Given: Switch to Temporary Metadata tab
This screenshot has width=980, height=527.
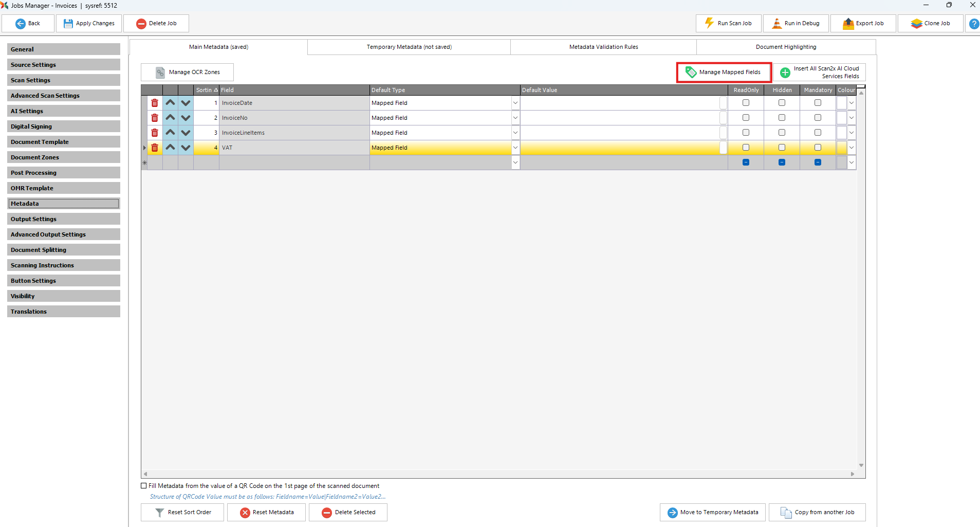Looking at the screenshot, I should click(409, 47).
